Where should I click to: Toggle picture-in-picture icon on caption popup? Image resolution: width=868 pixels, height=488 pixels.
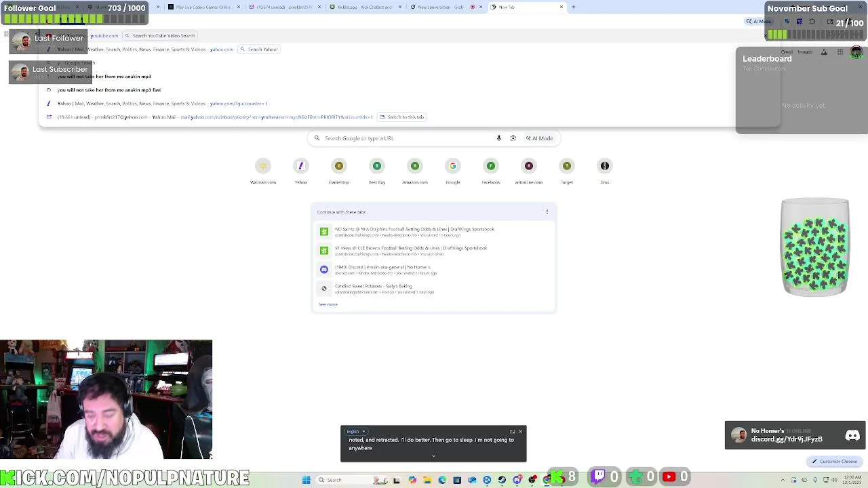(x=512, y=432)
